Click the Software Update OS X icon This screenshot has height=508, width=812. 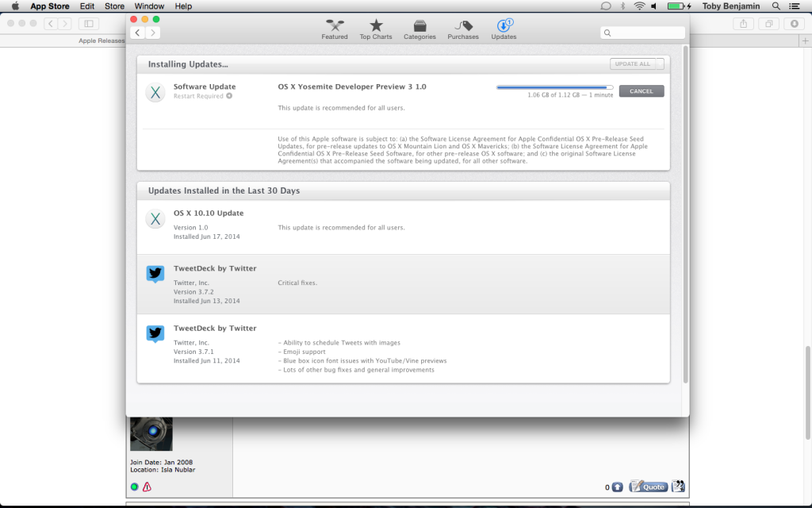155,92
